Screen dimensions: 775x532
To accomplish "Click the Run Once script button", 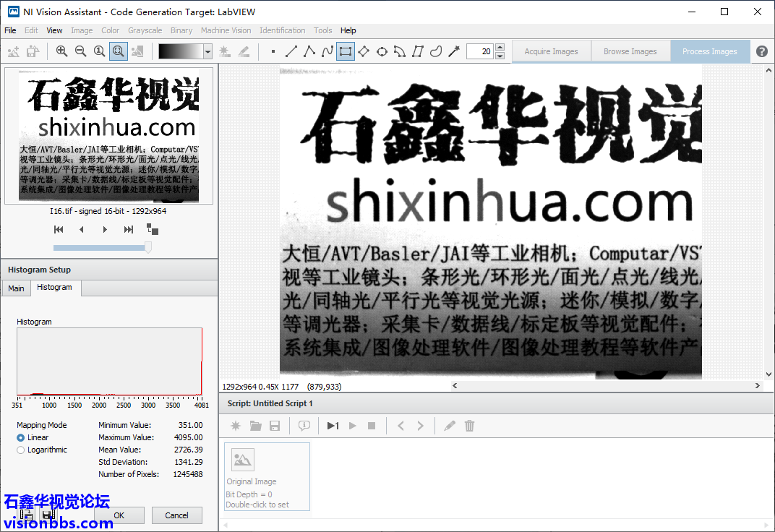I will [x=333, y=426].
